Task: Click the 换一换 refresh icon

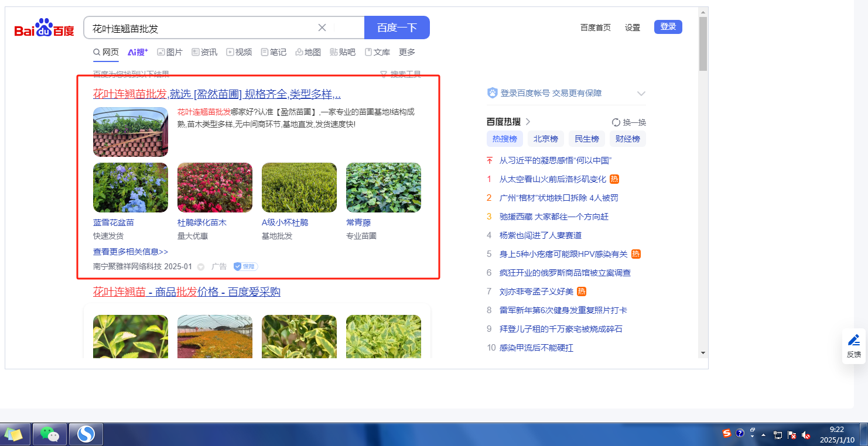Action: click(616, 122)
